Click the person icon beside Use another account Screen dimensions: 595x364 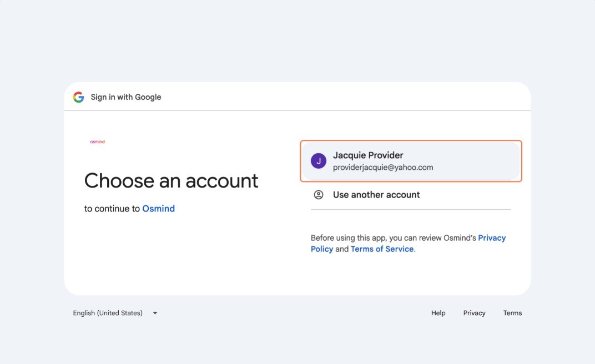point(319,195)
